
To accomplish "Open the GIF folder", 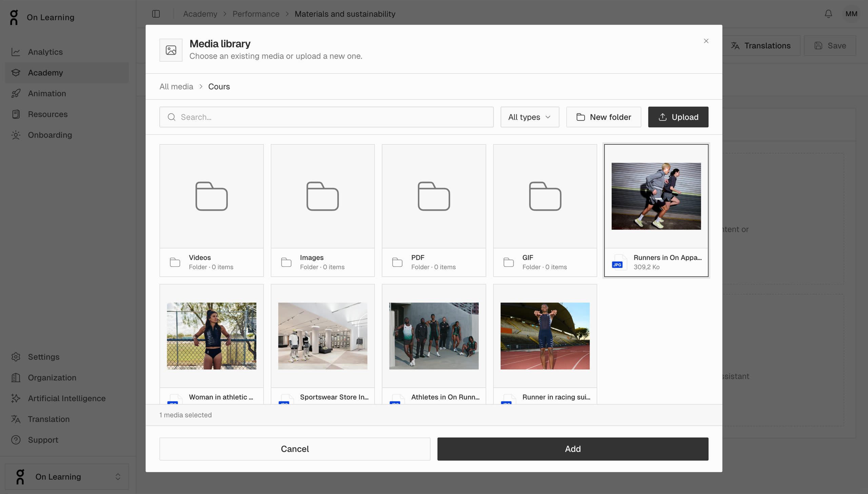I will pyautogui.click(x=545, y=210).
